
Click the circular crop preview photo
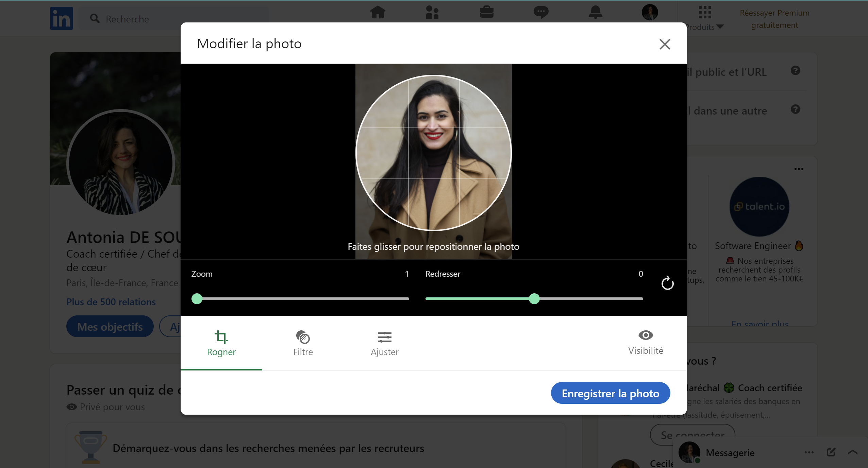[x=433, y=153]
